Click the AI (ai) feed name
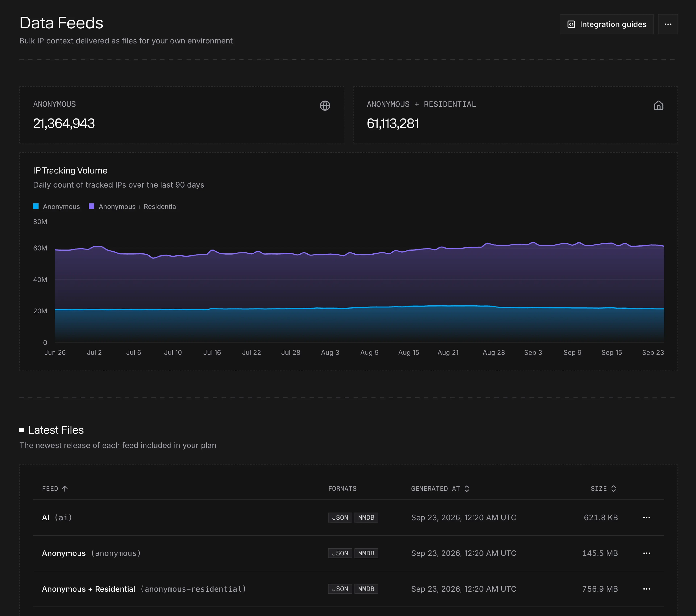The width and height of the screenshot is (696, 616). [57, 517]
